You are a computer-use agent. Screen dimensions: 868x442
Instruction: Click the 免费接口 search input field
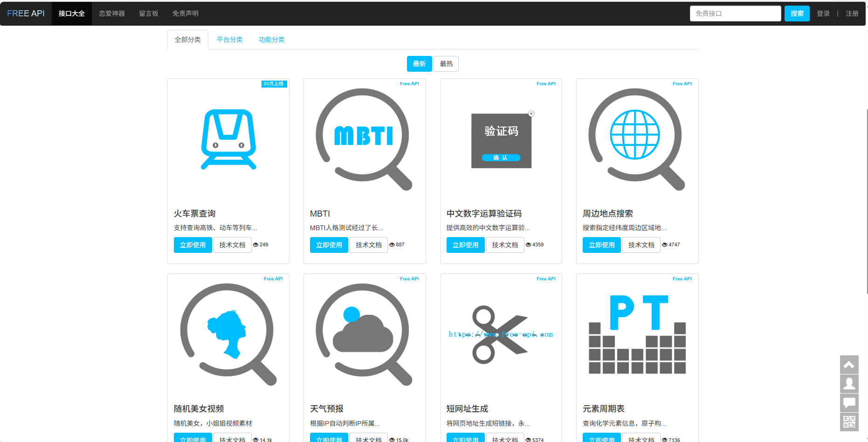[x=735, y=13]
